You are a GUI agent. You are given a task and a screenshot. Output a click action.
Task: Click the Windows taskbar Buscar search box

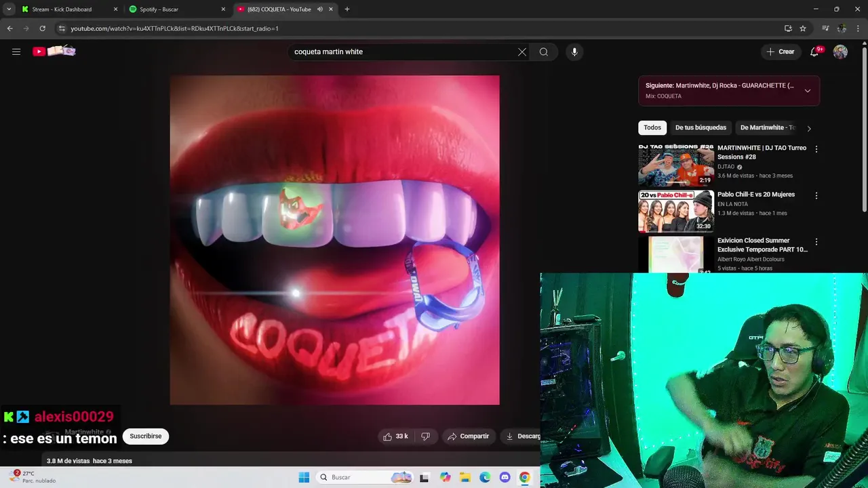[364, 477]
